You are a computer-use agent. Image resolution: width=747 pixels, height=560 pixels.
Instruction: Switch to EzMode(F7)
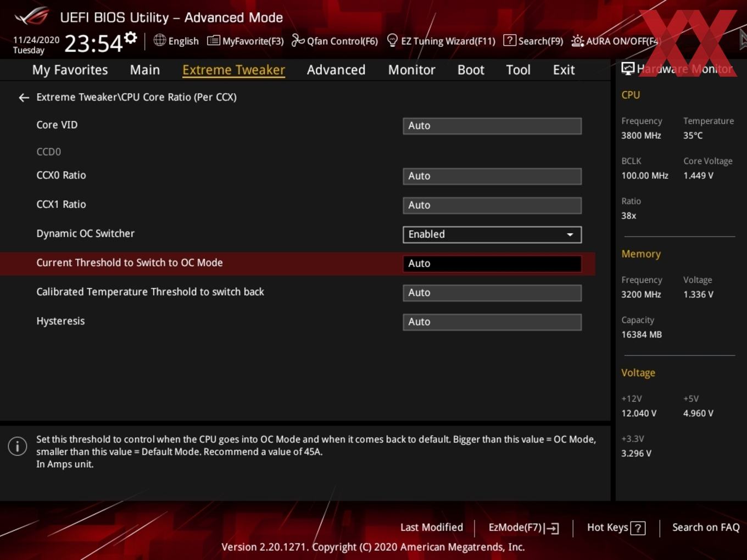[515, 528]
